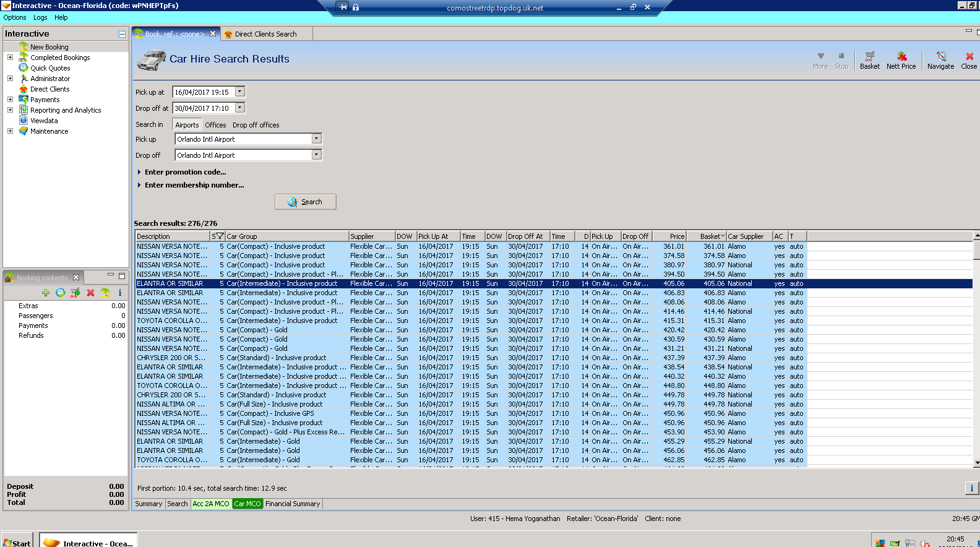Click the clock icon in Booking contents

coord(61,293)
